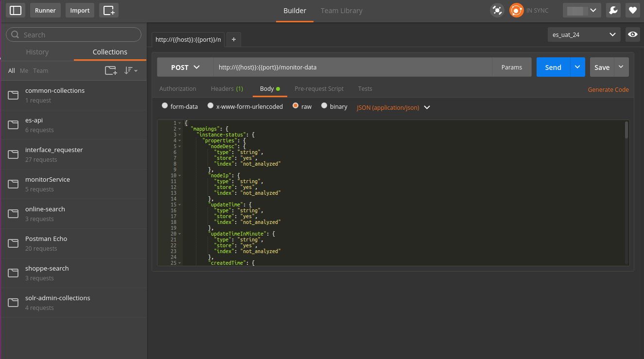Send the request

(553, 68)
